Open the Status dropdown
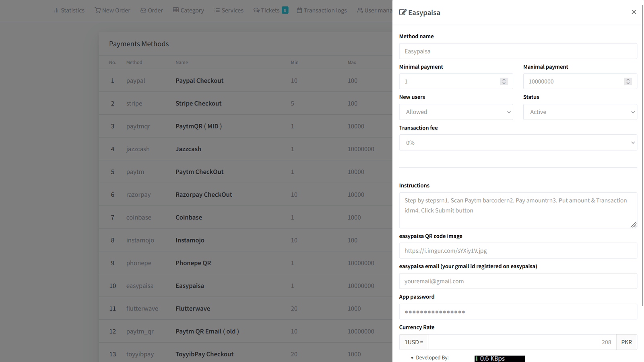This screenshot has height=362, width=644. click(580, 112)
